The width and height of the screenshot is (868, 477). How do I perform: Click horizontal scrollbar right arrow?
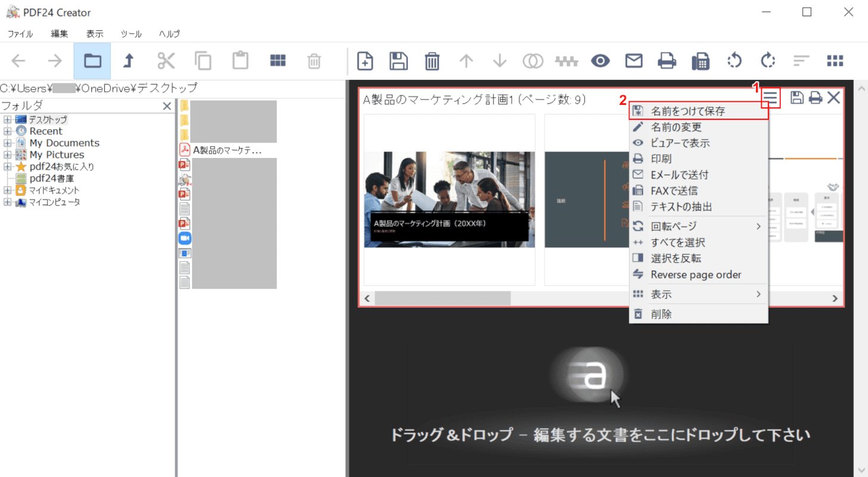(835, 298)
